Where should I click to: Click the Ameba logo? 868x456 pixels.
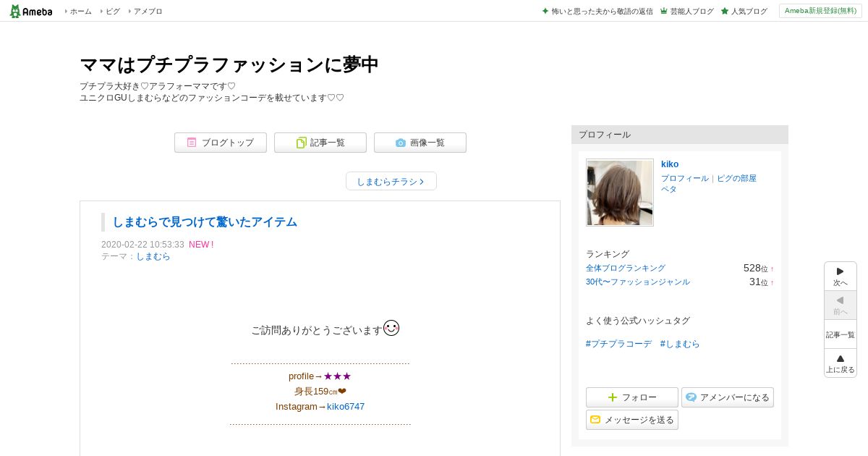pyautogui.click(x=31, y=11)
